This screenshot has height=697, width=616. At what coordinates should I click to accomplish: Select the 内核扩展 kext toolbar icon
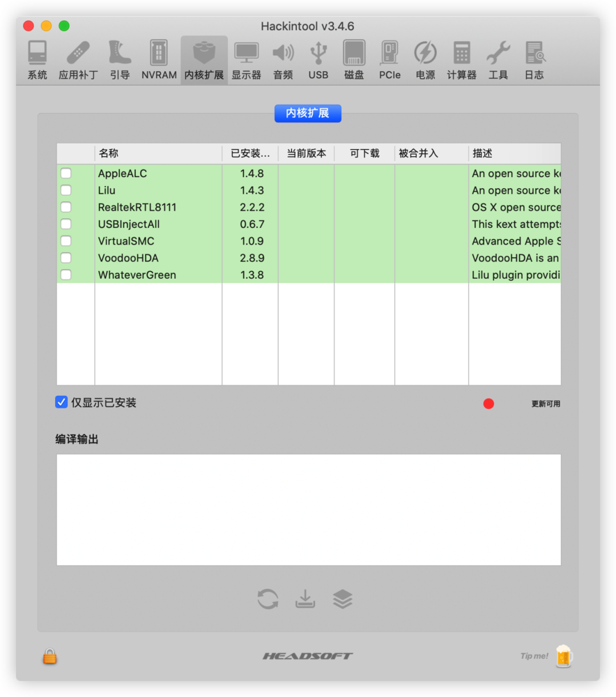pyautogui.click(x=204, y=60)
